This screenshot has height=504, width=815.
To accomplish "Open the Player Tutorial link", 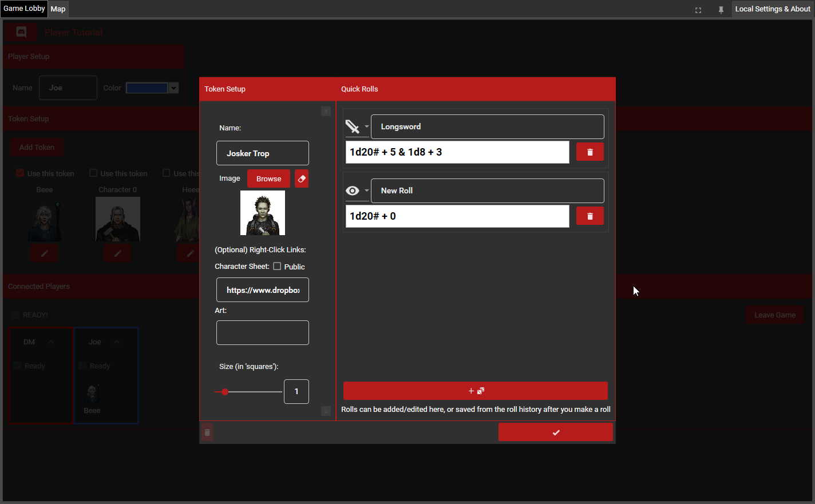I will coord(74,33).
